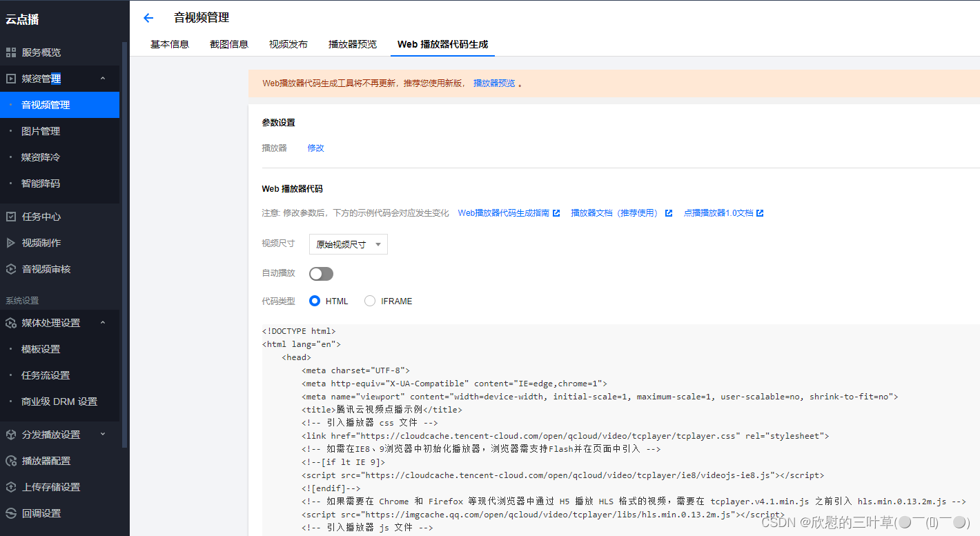Screen dimensions: 980x536
Task: Click the 媒体处理设置 cube icon
Action: pos(11,323)
